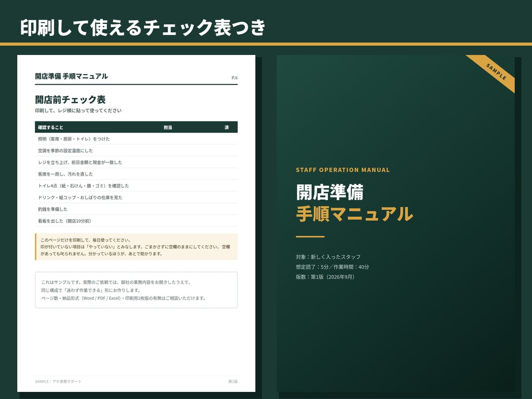This screenshot has width=532, height=399.
Task: Select row トイレ4点（紙・石けん・鏡・ゴミ）を確認した
Action: (x=136, y=186)
